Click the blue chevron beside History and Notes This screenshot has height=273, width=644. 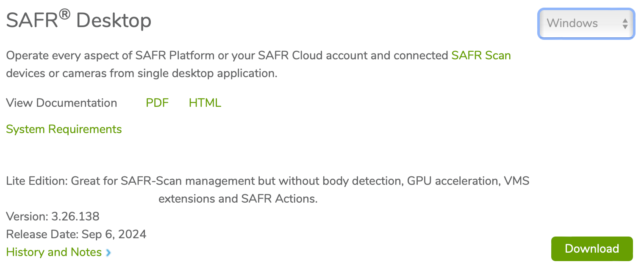pyautogui.click(x=108, y=253)
